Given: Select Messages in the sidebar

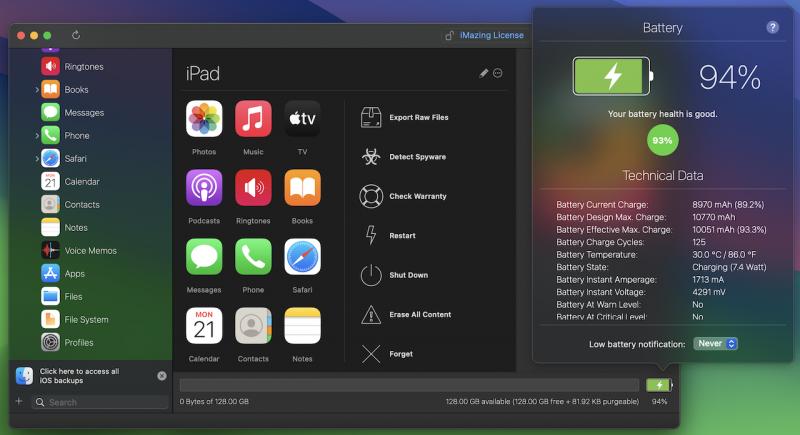Looking at the screenshot, I should pyautogui.click(x=73, y=112).
